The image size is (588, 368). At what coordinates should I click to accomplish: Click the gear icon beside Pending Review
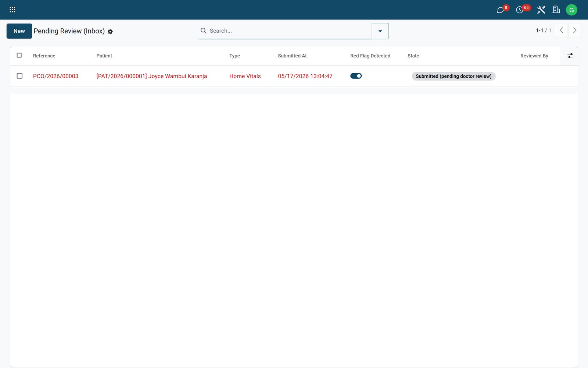110,32
